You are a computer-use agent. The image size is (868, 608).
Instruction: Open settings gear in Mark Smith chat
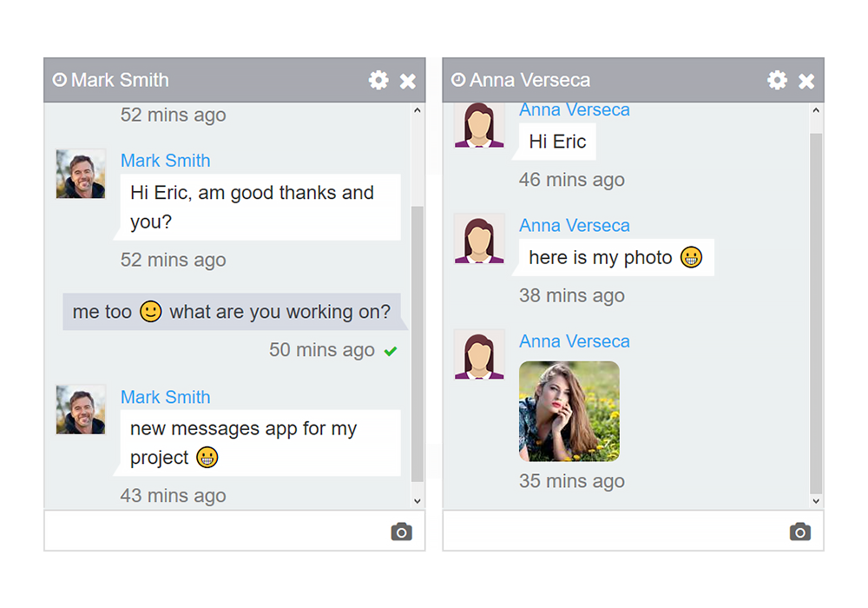click(378, 79)
